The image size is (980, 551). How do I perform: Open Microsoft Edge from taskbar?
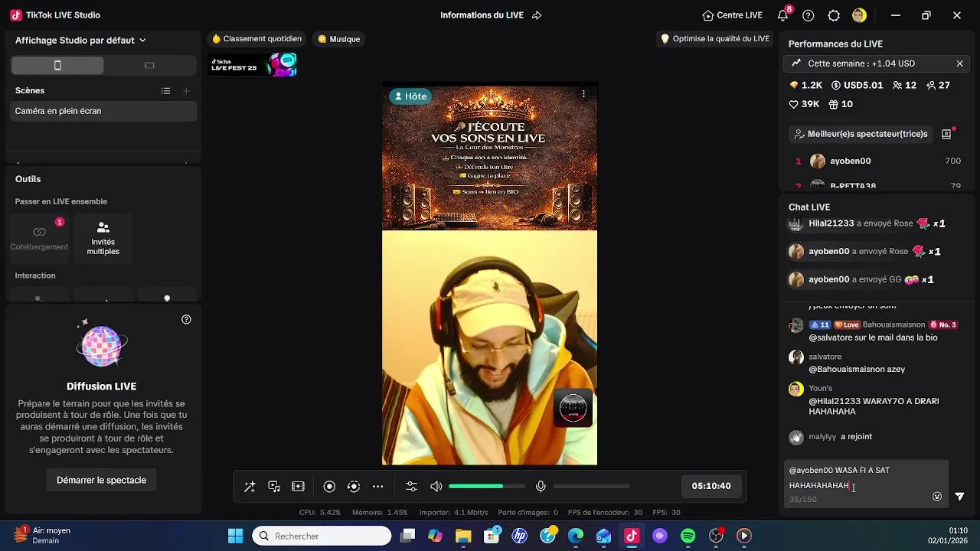click(x=576, y=536)
